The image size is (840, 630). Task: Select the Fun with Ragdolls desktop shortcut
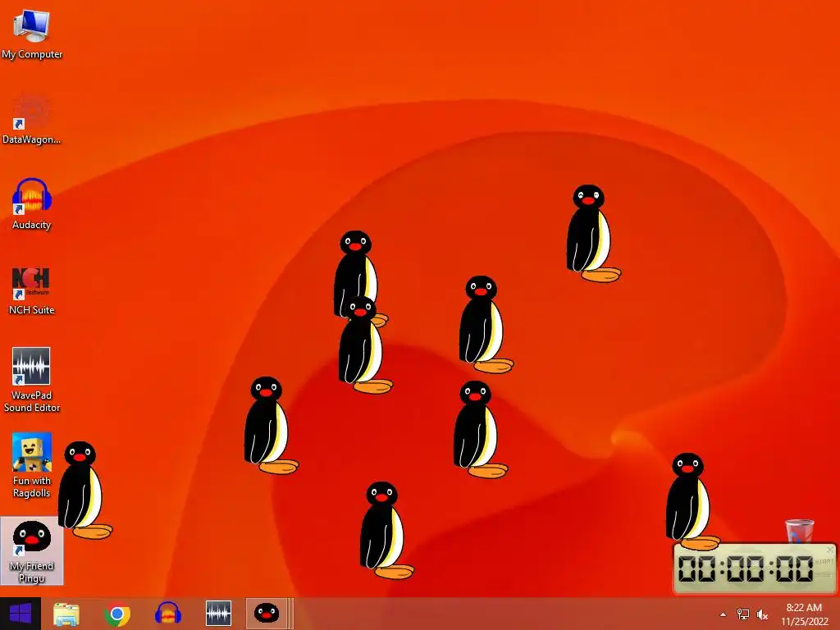[x=32, y=465]
